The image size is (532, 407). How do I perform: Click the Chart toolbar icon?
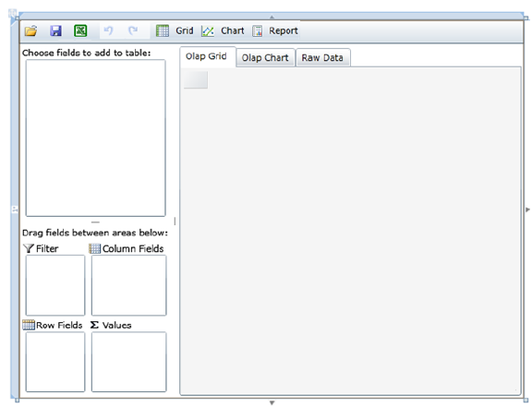(208, 31)
